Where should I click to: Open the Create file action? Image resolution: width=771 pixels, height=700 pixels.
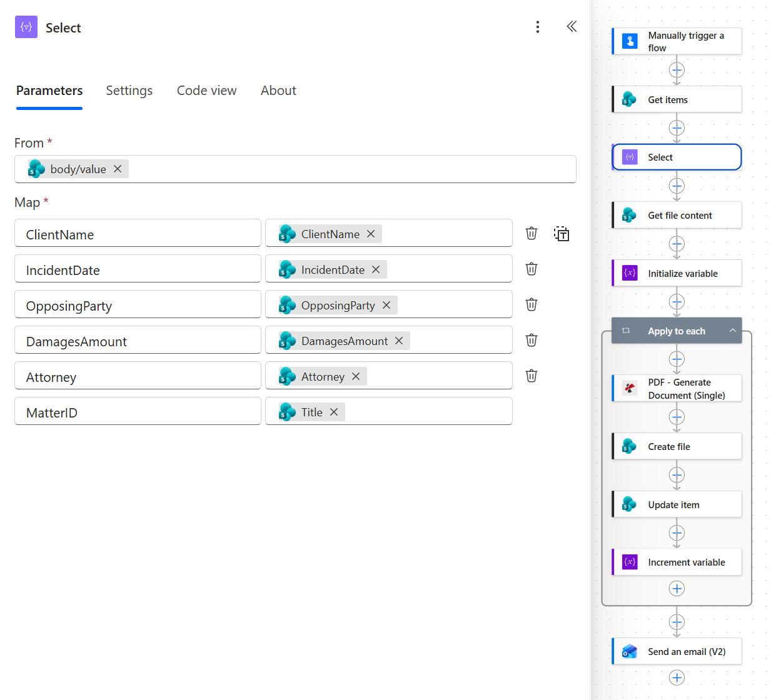pyautogui.click(x=677, y=446)
